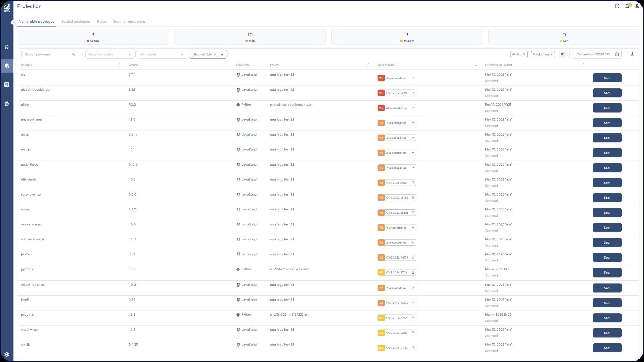Screen dimensions: 644x362
Task: Open the advanced filter icon
Action: click(562, 55)
